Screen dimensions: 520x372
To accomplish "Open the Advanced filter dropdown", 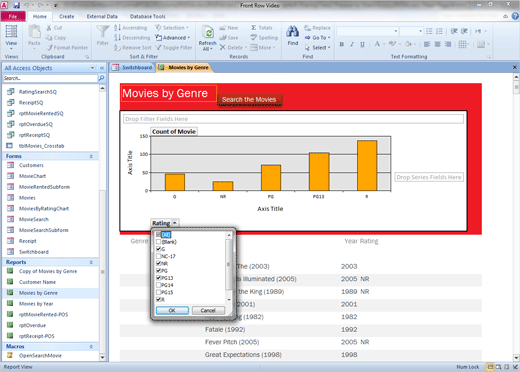I will (x=173, y=38).
